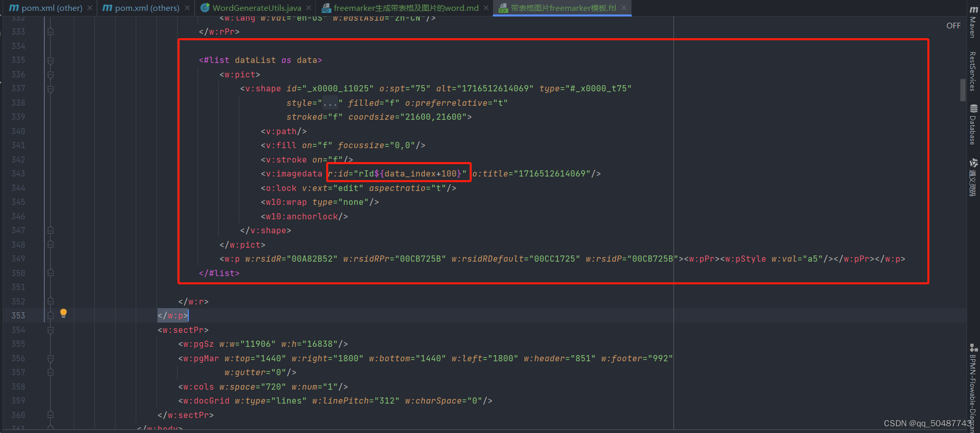This screenshot has height=433, width=980.
Task: Click the r:id="rId${data_index+100}" attribute
Action: [x=397, y=174]
